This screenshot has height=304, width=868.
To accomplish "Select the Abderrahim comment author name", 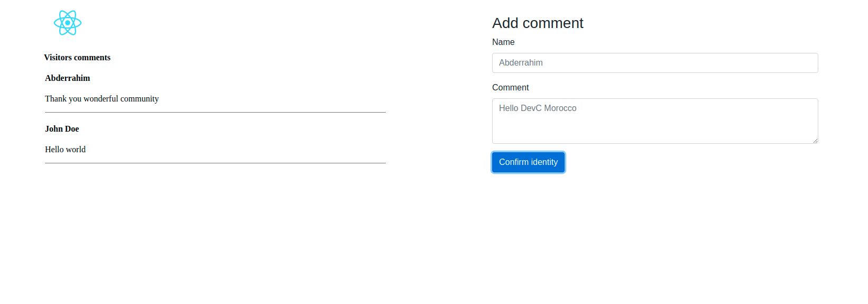I will [x=68, y=78].
